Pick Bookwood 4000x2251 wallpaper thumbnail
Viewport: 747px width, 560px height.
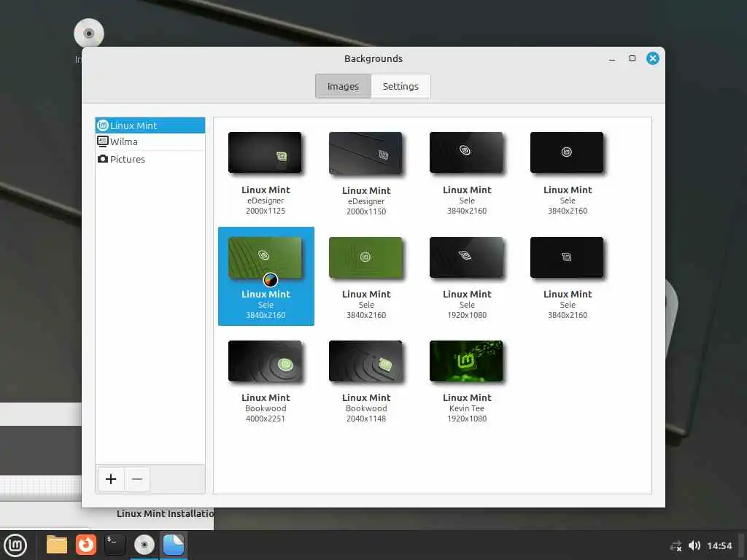pyautogui.click(x=265, y=361)
